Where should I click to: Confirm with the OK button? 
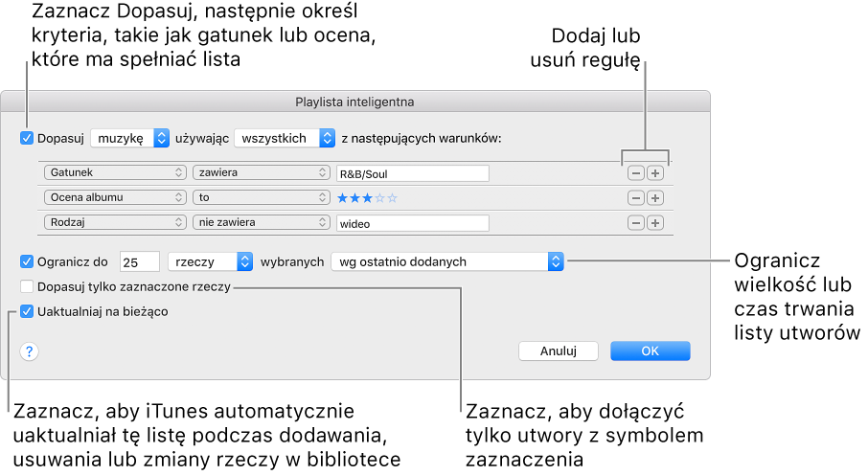point(650,351)
